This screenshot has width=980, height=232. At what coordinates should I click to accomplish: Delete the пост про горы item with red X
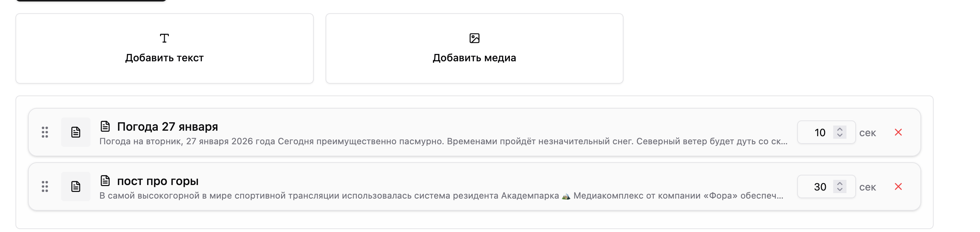(x=898, y=186)
